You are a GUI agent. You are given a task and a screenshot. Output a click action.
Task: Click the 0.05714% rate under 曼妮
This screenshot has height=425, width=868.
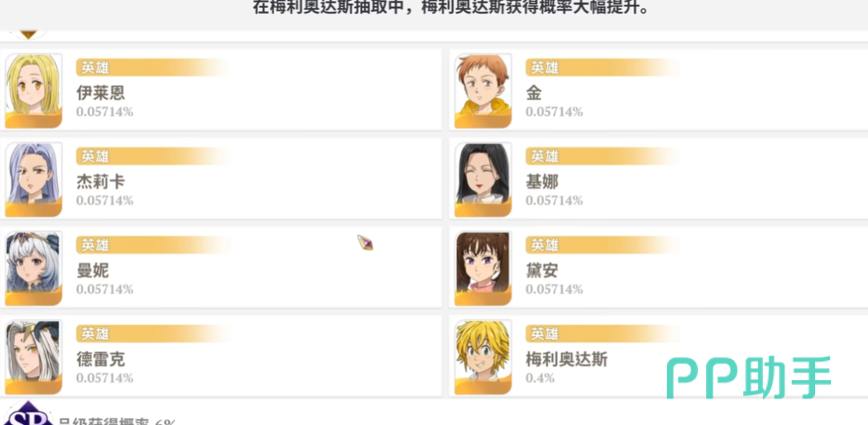(x=105, y=289)
